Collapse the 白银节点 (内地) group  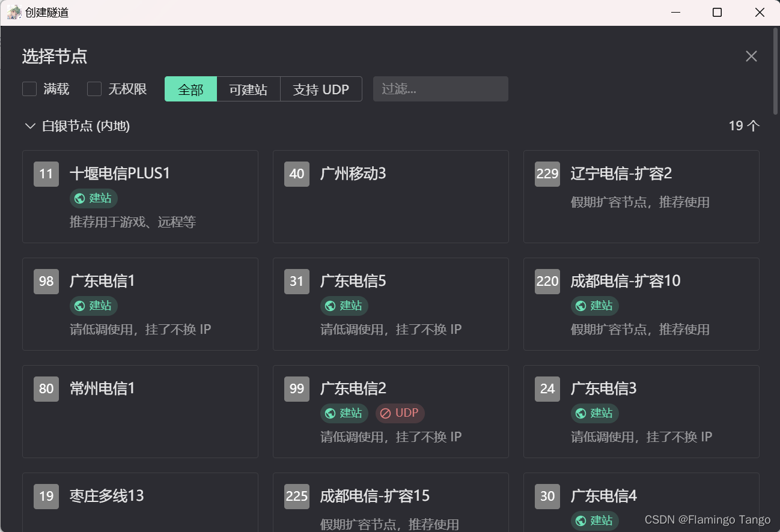[x=30, y=126]
